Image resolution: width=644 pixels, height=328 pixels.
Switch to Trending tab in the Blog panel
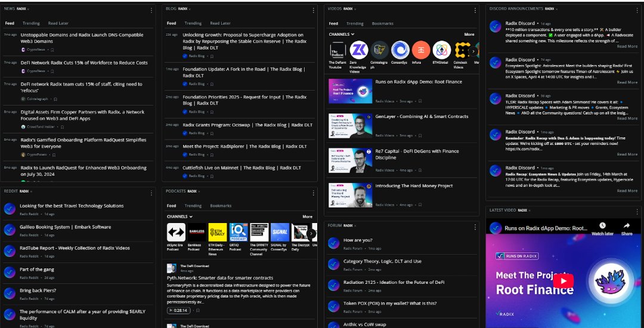193,23
